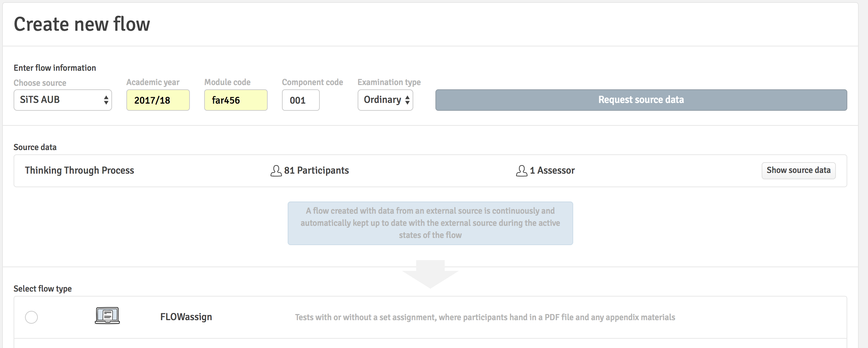Viewport: 868px width, 348px height.
Task: Click the 1 Assessor text
Action: coord(552,170)
